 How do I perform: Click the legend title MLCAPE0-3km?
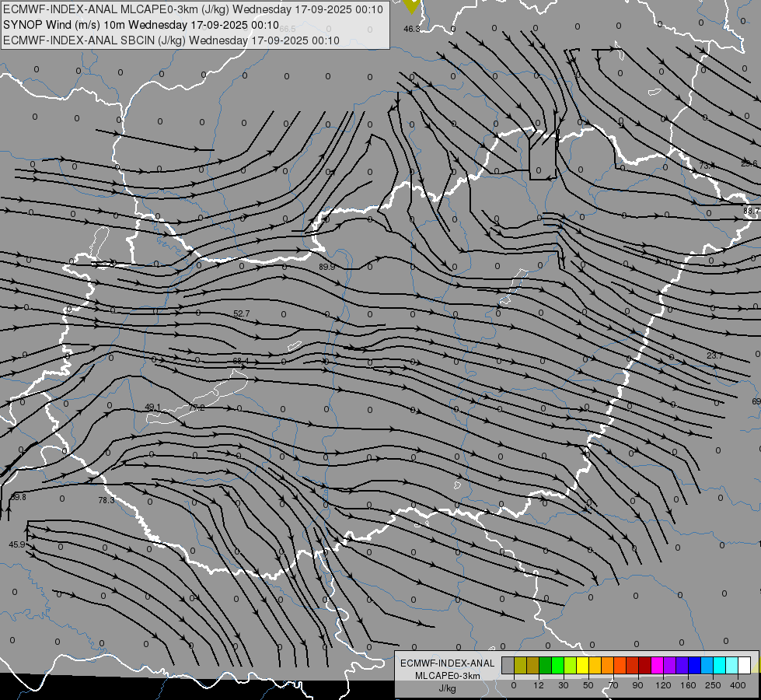tap(447, 676)
